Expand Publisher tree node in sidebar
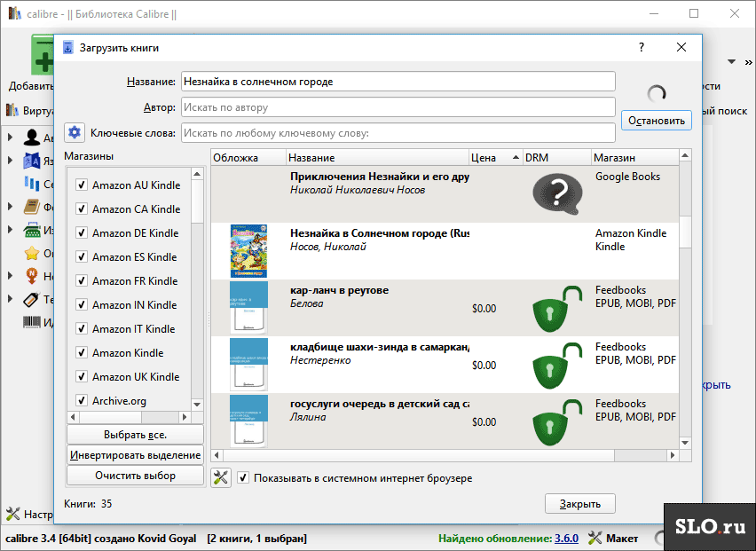Screen dimensions: 756x551 (x=10, y=230)
